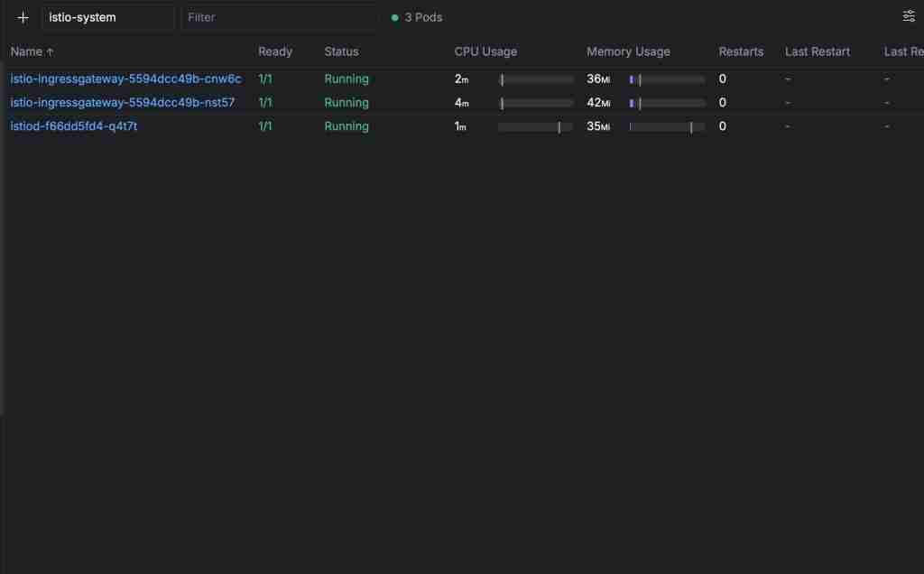The image size is (924, 574).
Task: Click the CPU Usage column header
Action: click(x=485, y=51)
